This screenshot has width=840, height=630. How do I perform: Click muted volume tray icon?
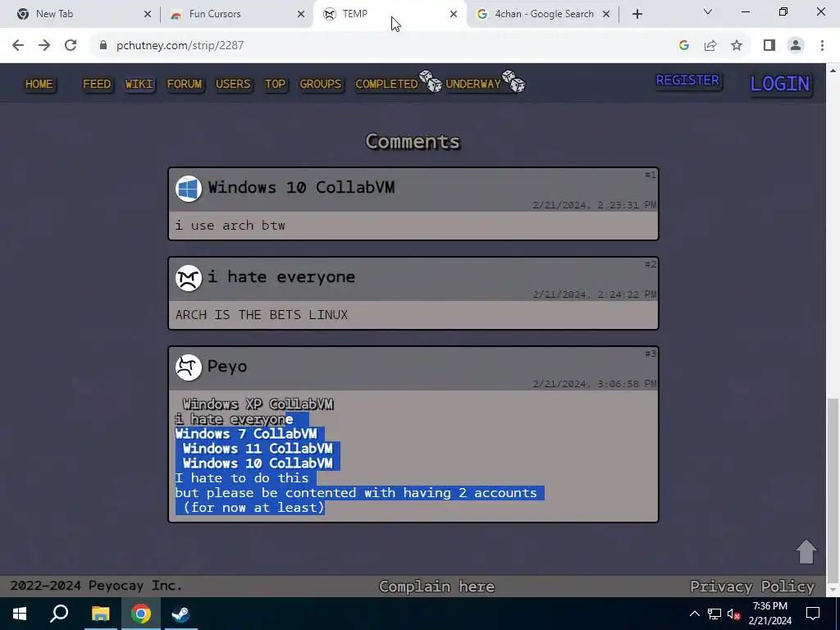[733, 614]
